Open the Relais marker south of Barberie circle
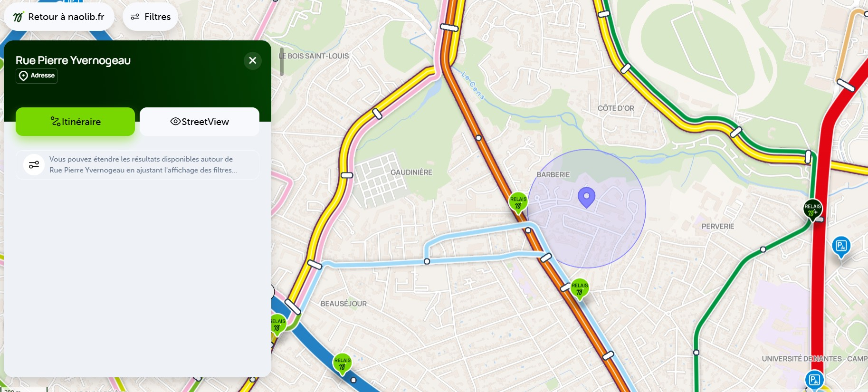 (580, 288)
